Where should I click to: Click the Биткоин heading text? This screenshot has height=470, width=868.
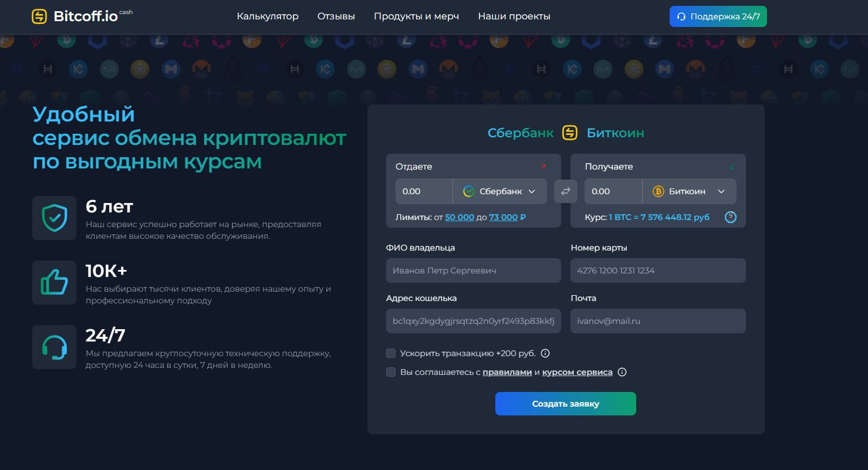pyautogui.click(x=616, y=133)
